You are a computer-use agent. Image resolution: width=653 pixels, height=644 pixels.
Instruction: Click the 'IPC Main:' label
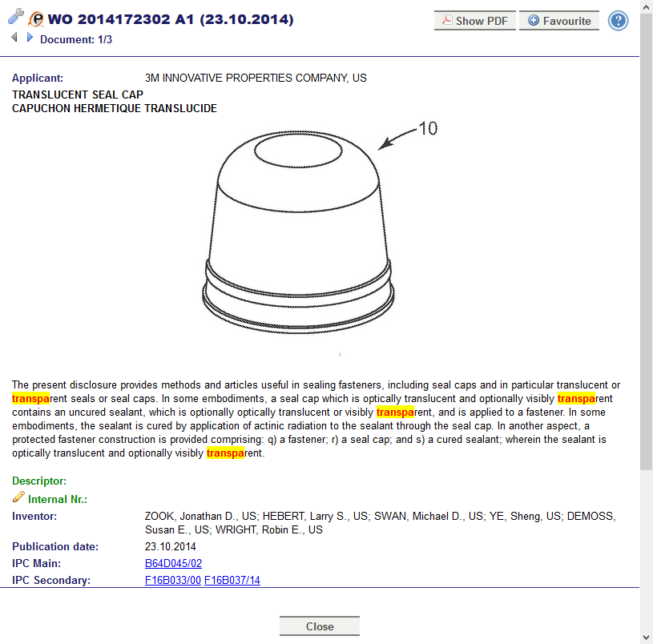(x=36, y=563)
